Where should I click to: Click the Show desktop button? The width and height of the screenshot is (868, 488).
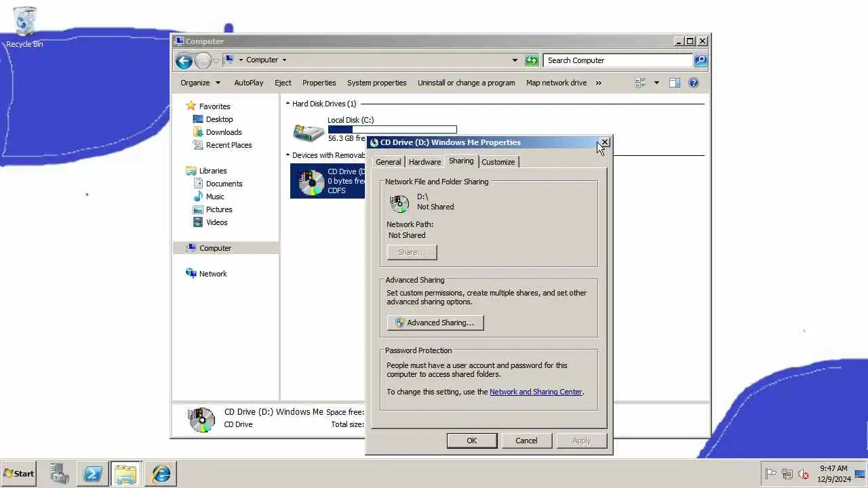pos(860,474)
